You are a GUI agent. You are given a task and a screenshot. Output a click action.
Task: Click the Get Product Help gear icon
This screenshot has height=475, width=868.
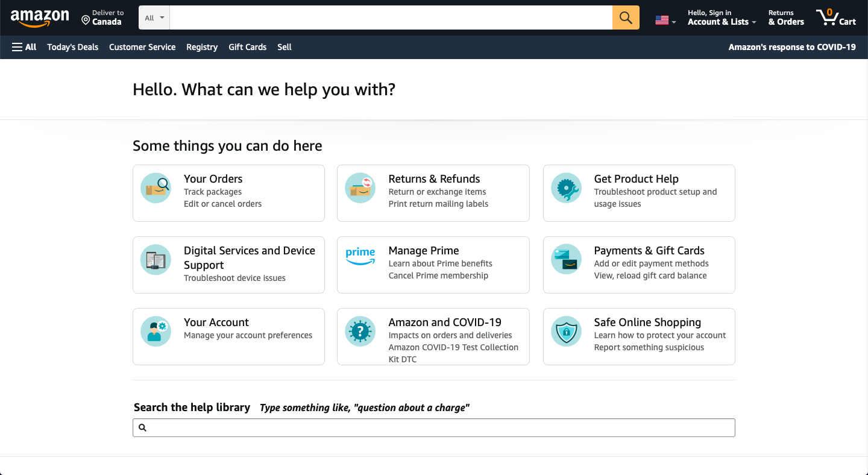pyautogui.click(x=566, y=188)
